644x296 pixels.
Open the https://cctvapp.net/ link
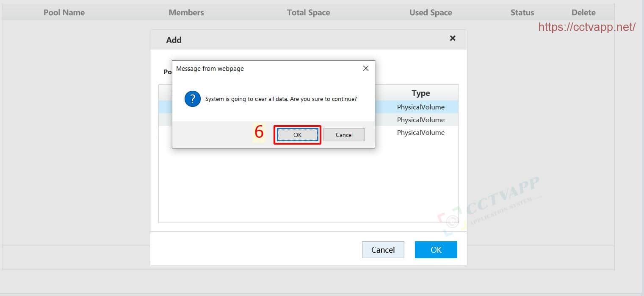pyautogui.click(x=587, y=27)
